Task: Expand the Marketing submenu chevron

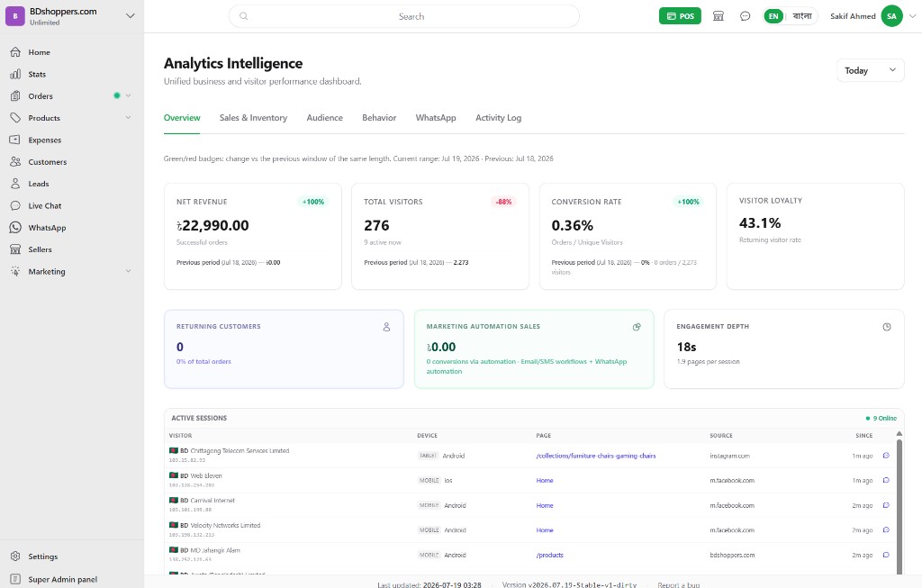Action: pyautogui.click(x=128, y=271)
